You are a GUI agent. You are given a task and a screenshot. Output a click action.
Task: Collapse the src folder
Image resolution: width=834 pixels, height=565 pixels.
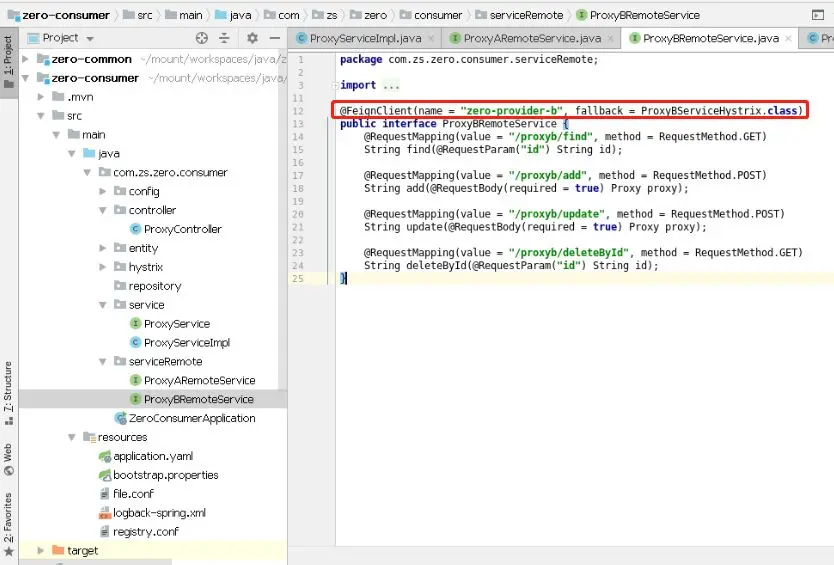(40, 116)
